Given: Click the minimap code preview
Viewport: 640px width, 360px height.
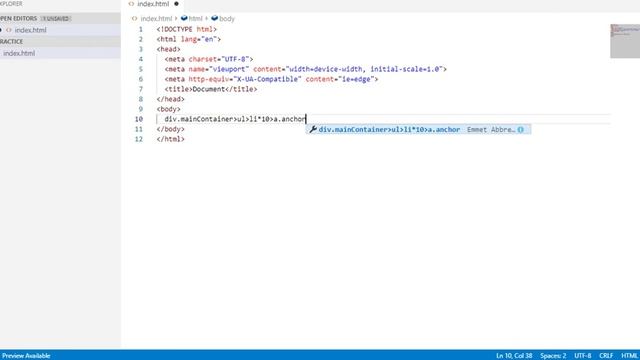Looking at the screenshot, I should [x=625, y=41].
